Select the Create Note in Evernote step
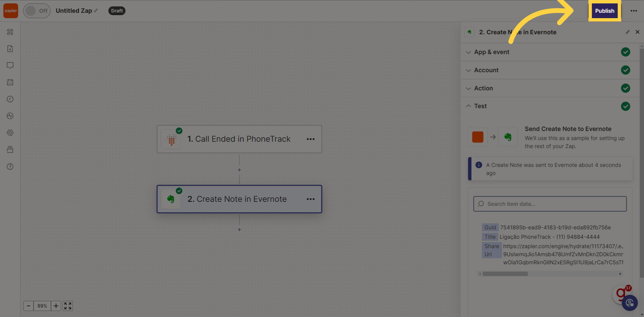Image resolution: width=644 pixels, height=317 pixels. coord(239,199)
